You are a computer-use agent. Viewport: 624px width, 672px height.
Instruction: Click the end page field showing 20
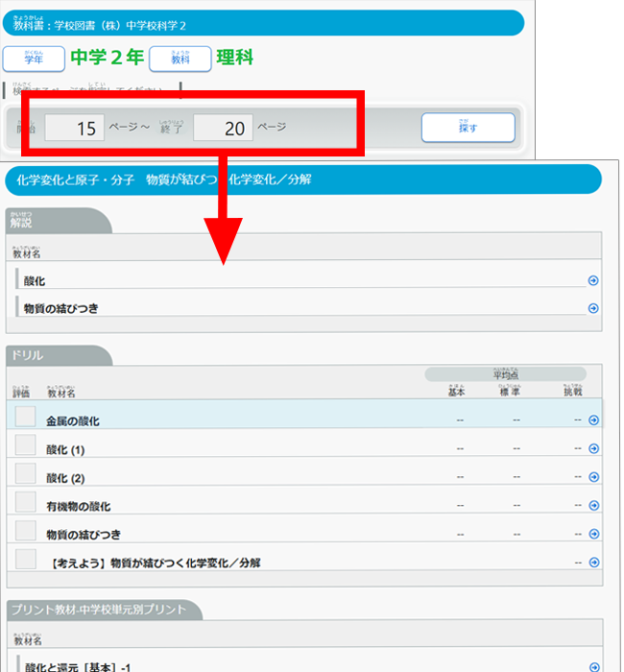click(x=224, y=128)
